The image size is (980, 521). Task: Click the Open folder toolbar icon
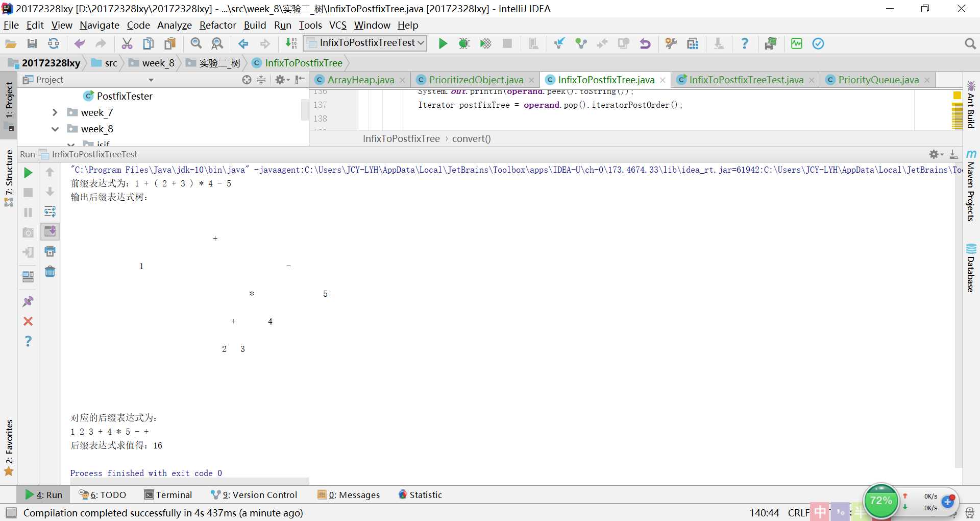pyautogui.click(x=11, y=44)
